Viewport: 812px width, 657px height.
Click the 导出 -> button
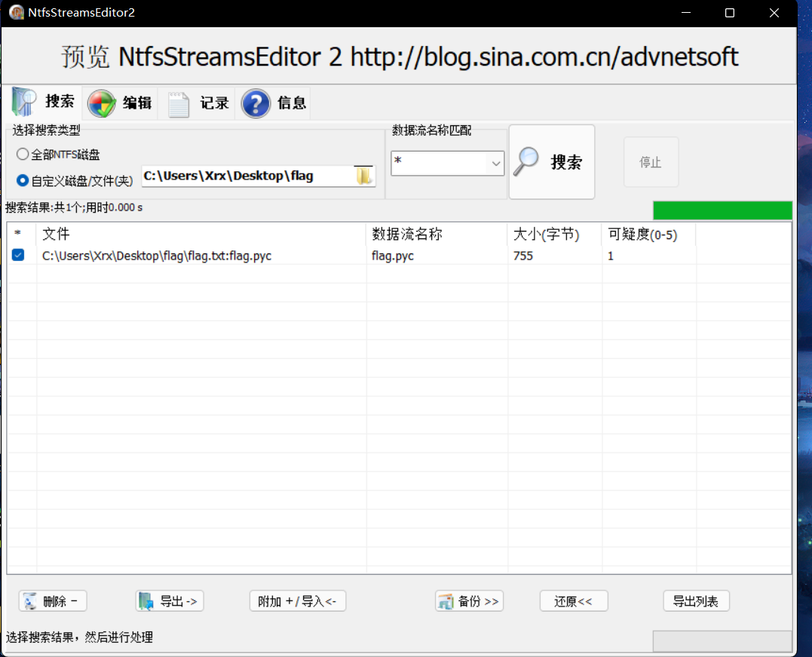pos(170,601)
